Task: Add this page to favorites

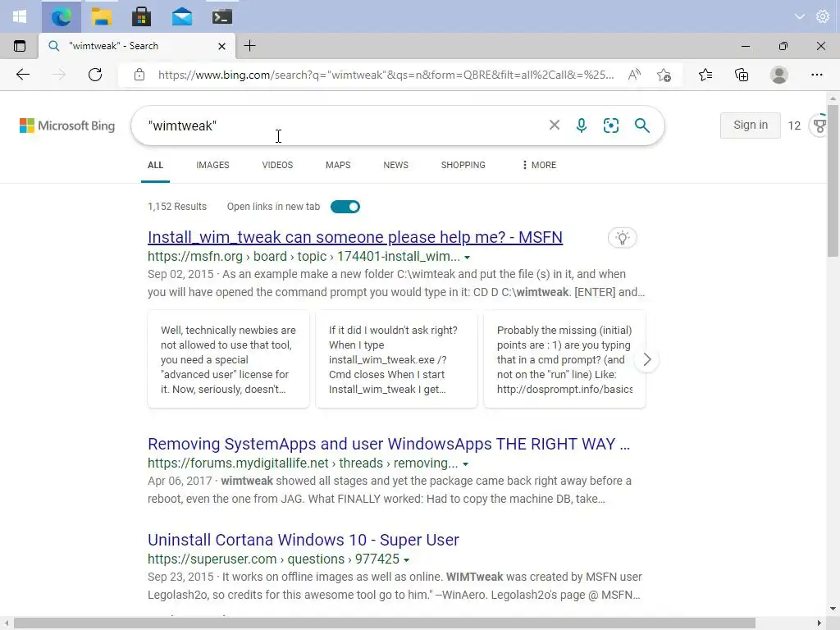Action: (664, 75)
